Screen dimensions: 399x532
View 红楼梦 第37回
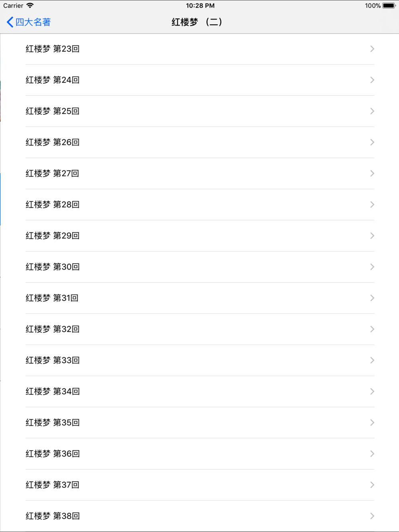[x=199, y=485]
